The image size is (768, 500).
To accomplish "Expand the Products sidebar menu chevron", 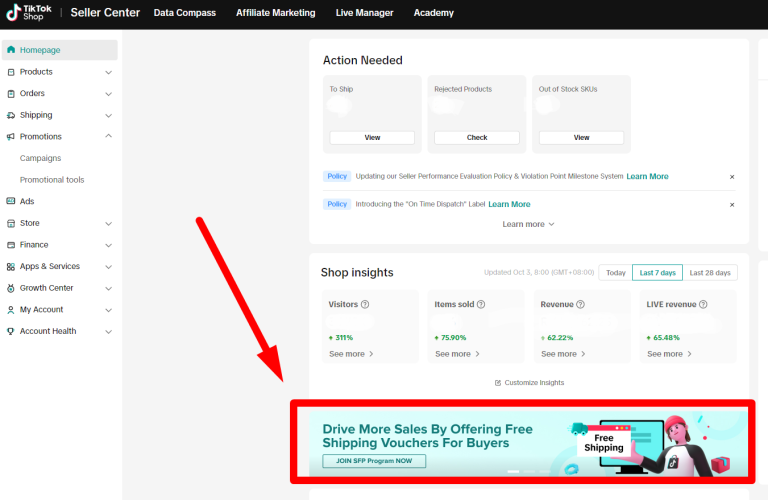I will pyautogui.click(x=109, y=72).
